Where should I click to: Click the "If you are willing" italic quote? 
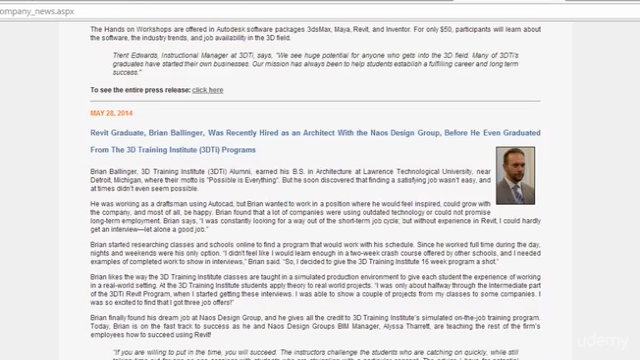click(x=316, y=354)
